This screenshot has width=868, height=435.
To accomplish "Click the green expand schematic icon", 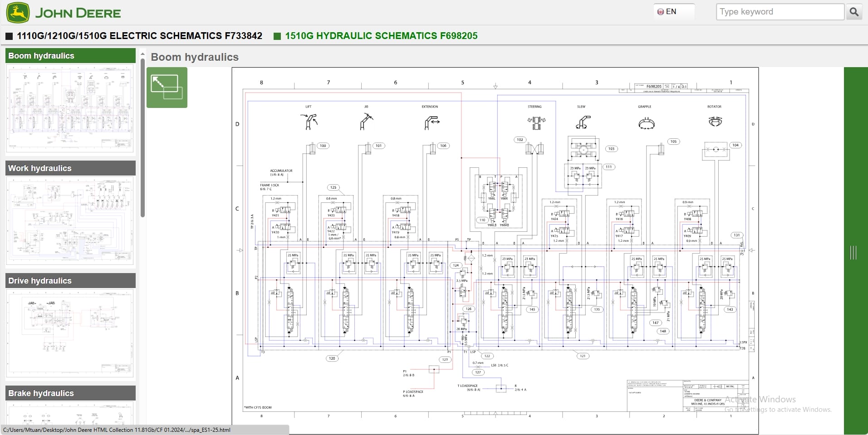I will click(167, 88).
